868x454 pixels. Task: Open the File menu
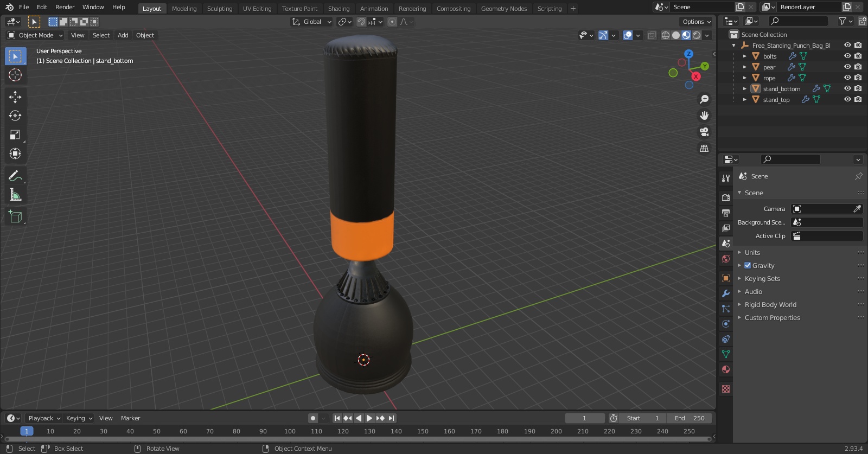[24, 7]
